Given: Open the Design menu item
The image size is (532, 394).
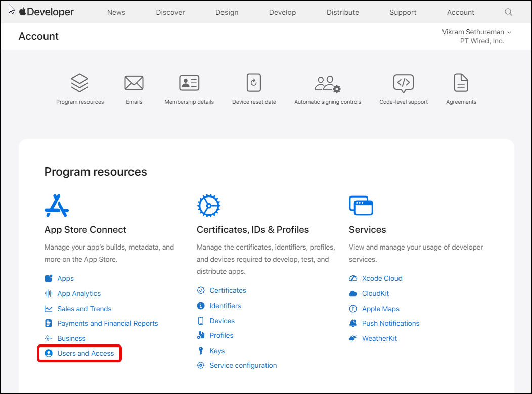Looking at the screenshot, I should point(227,12).
